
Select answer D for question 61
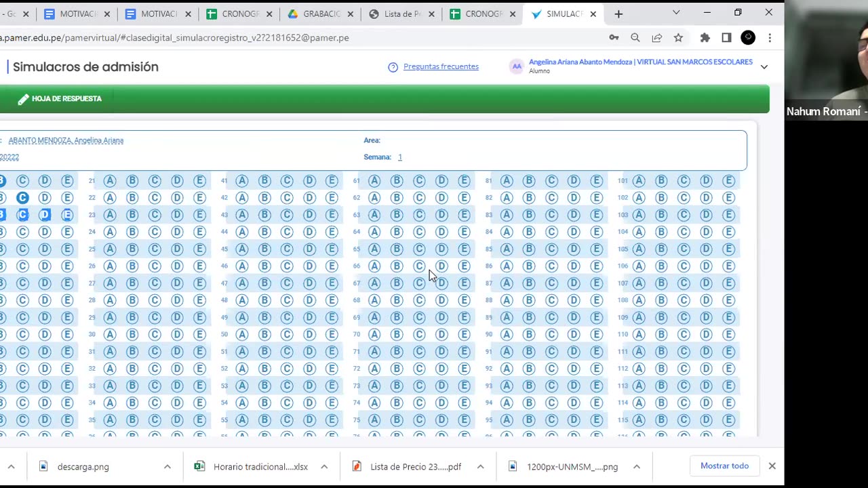point(441,181)
